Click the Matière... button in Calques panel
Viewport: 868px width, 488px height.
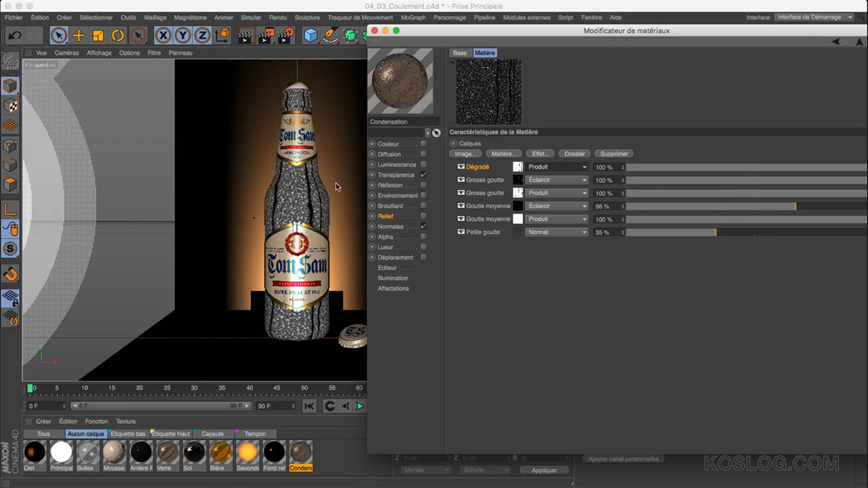click(502, 153)
